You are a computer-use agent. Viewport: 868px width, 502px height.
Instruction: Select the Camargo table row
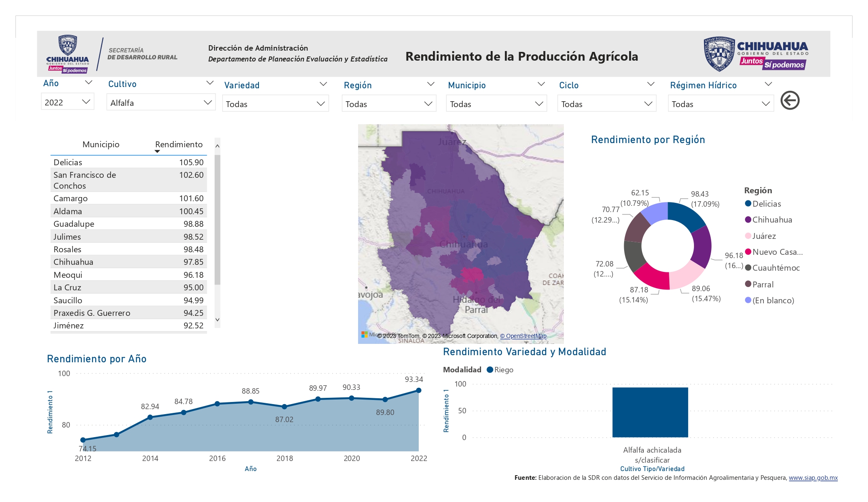pos(128,198)
